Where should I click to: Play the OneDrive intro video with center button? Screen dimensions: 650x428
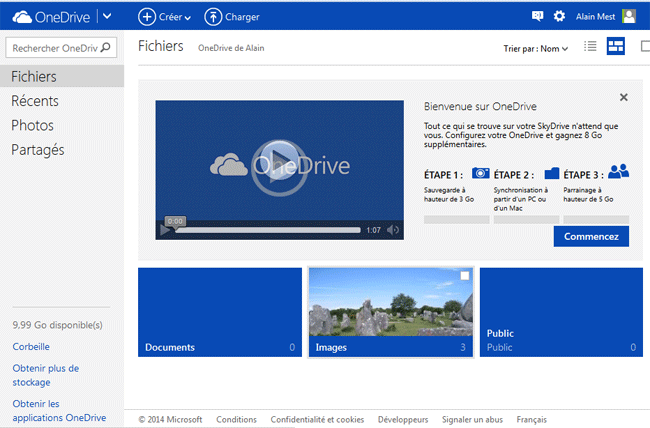tap(279, 168)
